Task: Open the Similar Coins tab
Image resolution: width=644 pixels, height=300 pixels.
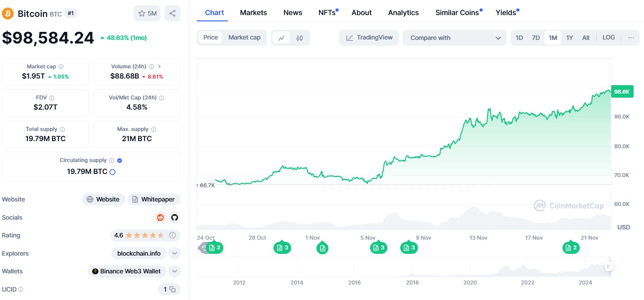Action: coord(457,12)
